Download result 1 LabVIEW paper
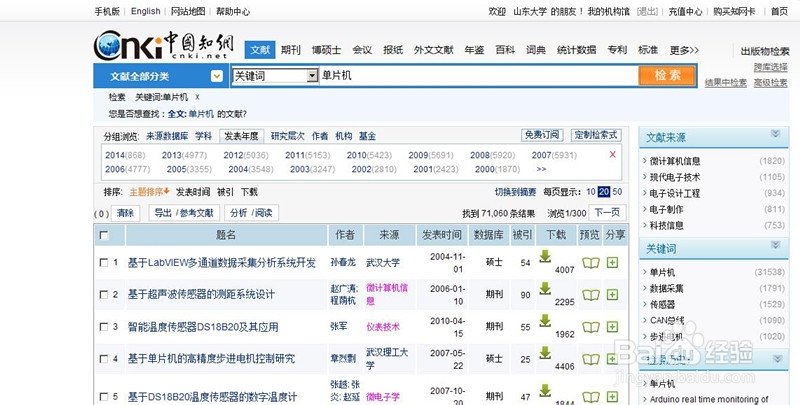The image size is (800, 405). coord(545,257)
